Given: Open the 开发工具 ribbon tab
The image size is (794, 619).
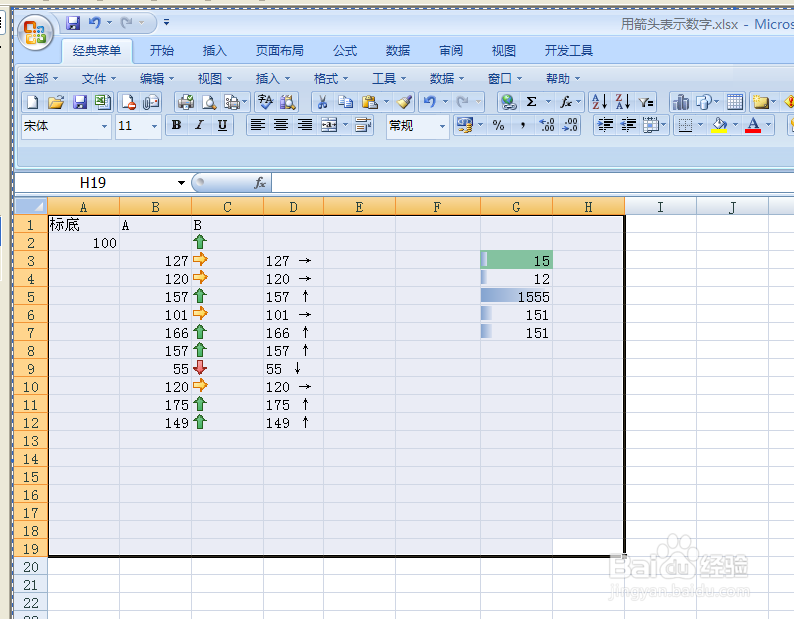Looking at the screenshot, I should pos(569,51).
